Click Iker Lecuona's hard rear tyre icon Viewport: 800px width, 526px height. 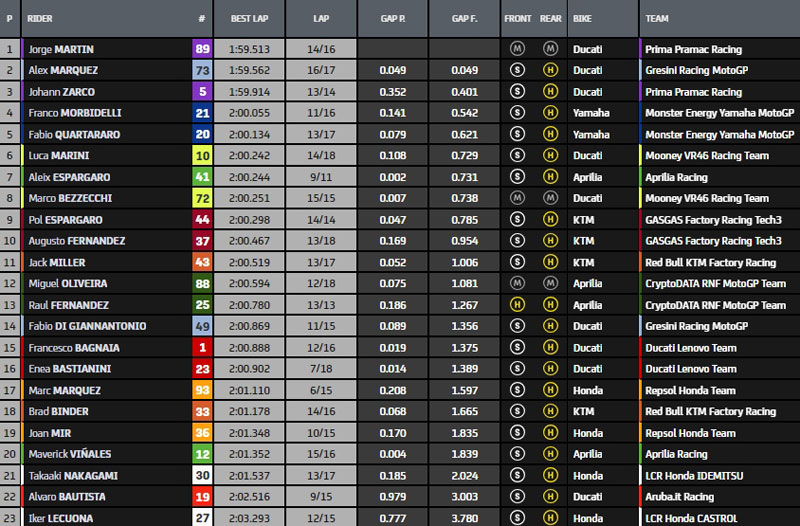pyautogui.click(x=549, y=518)
